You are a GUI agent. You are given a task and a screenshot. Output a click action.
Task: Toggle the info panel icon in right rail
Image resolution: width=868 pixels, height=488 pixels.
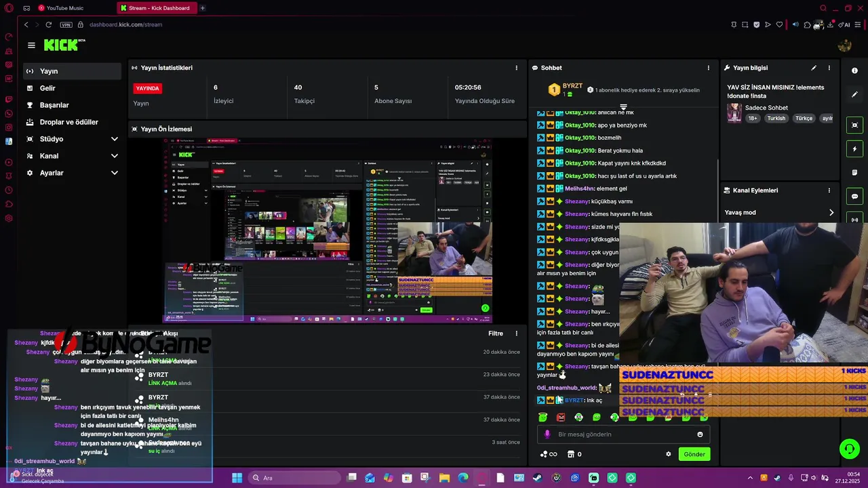854,70
